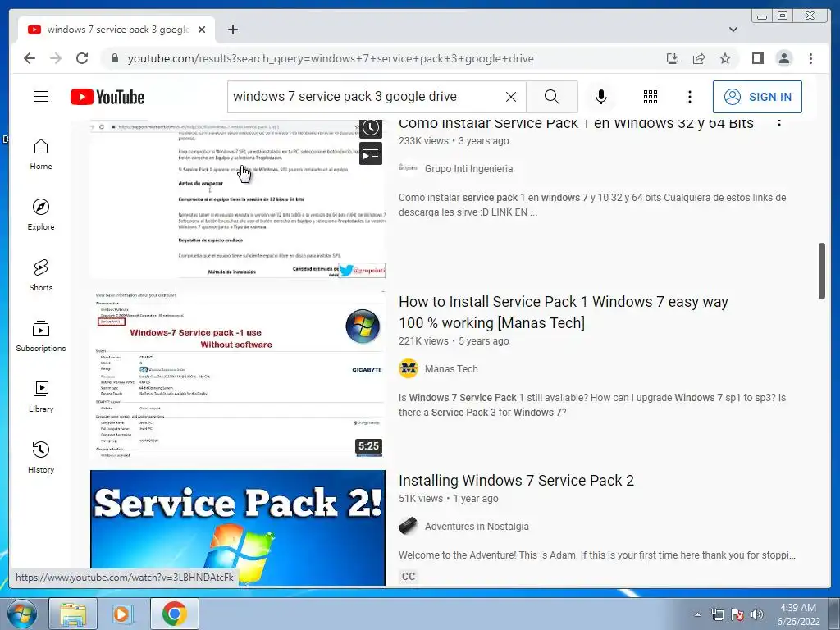The width and height of the screenshot is (840, 630).
Task: View site information padlock
Action: coord(114,58)
